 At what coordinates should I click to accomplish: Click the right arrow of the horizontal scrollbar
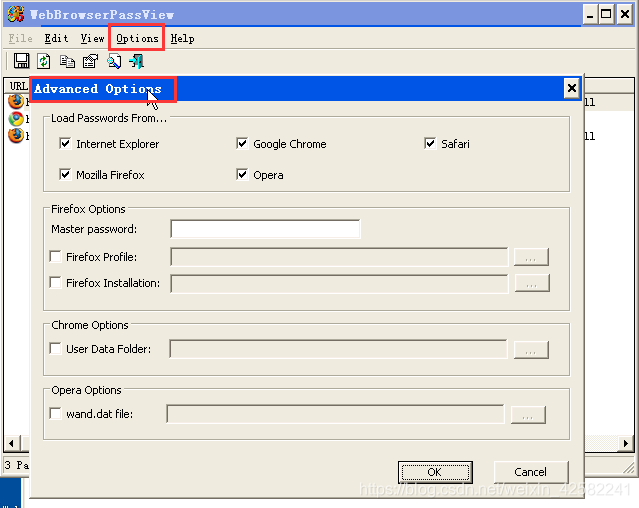coord(626,443)
